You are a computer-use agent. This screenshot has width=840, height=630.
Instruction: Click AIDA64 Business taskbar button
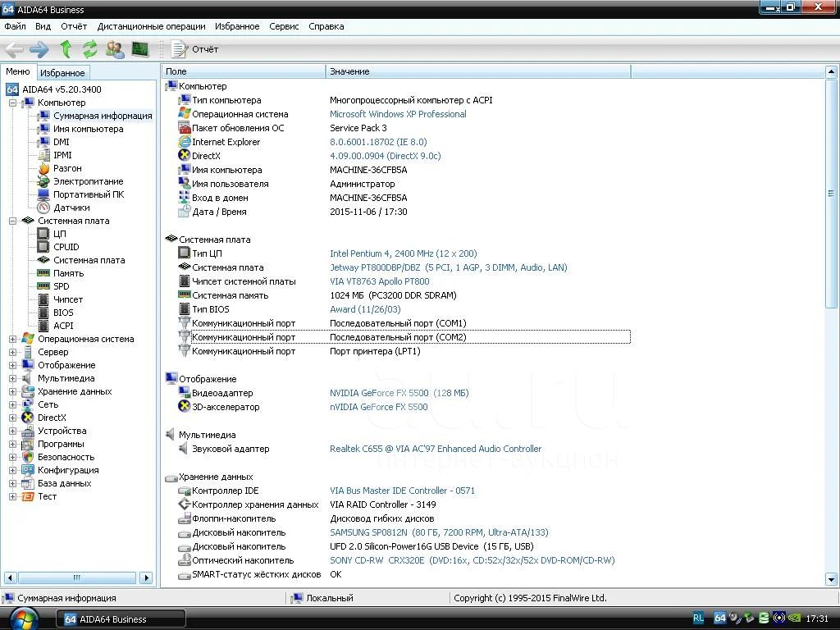[121, 619]
